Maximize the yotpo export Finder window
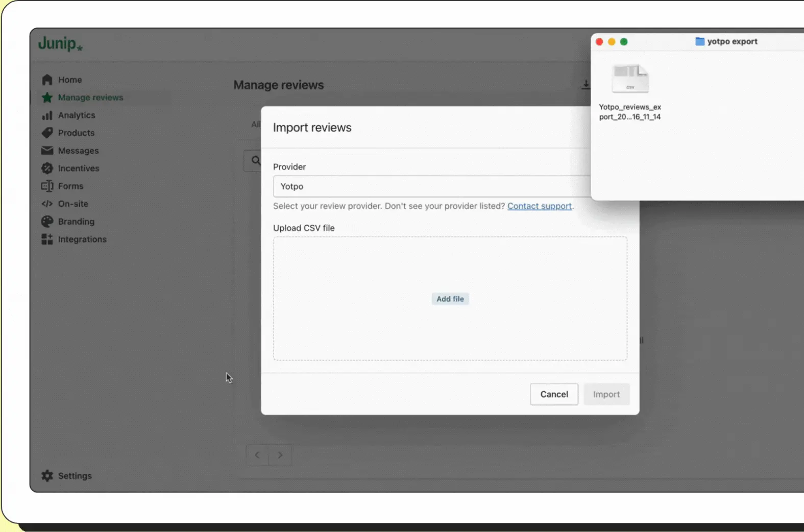The image size is (804, 532). tap(624, 42)
